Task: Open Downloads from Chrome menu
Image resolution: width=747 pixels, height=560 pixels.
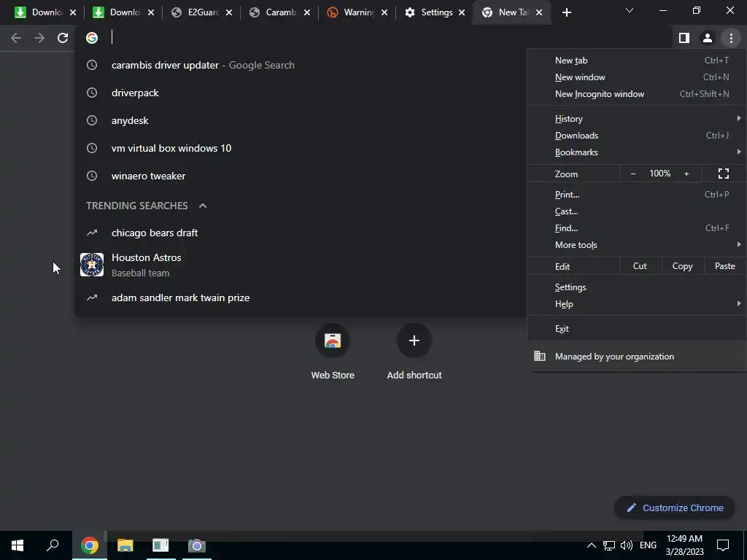Action: point(637,136)
